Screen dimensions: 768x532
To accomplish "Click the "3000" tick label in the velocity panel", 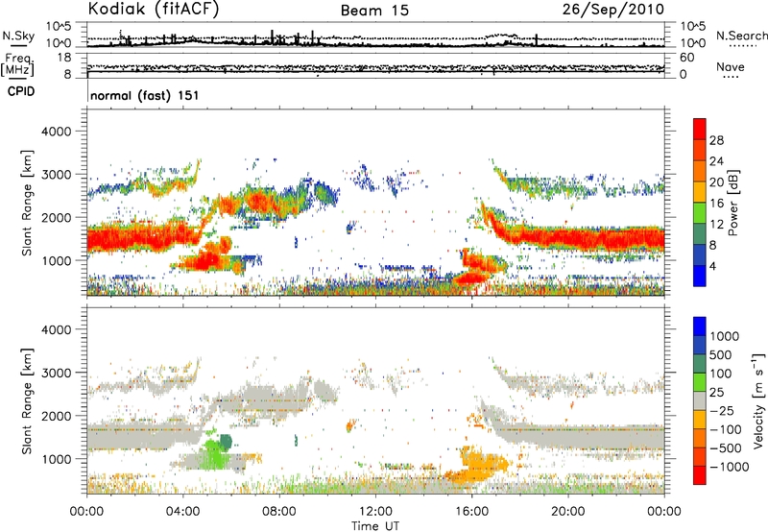I will [57, 373].
